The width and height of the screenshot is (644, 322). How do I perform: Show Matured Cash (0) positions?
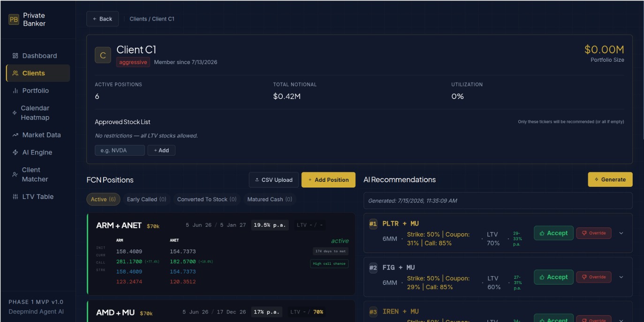(x=270, y=199)
